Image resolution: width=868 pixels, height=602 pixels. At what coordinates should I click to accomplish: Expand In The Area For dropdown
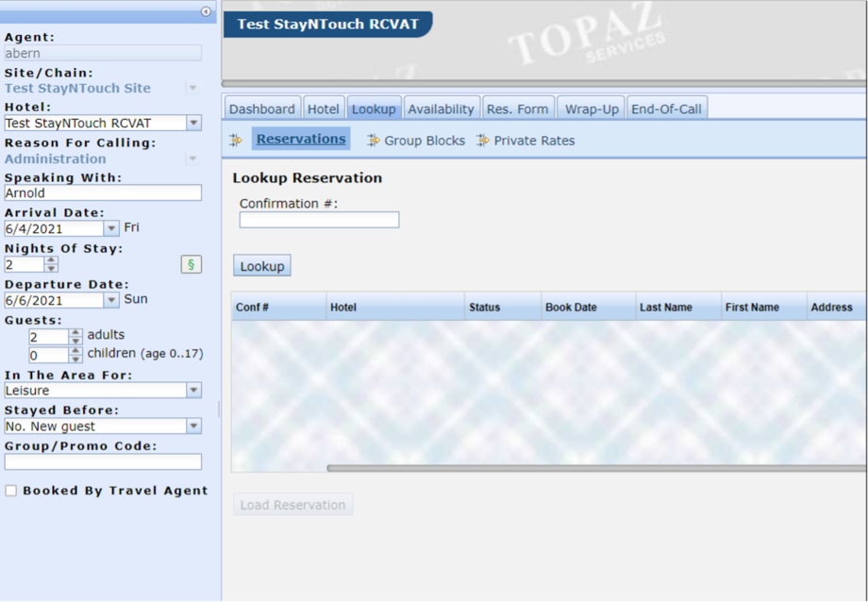tap(193, 390)
